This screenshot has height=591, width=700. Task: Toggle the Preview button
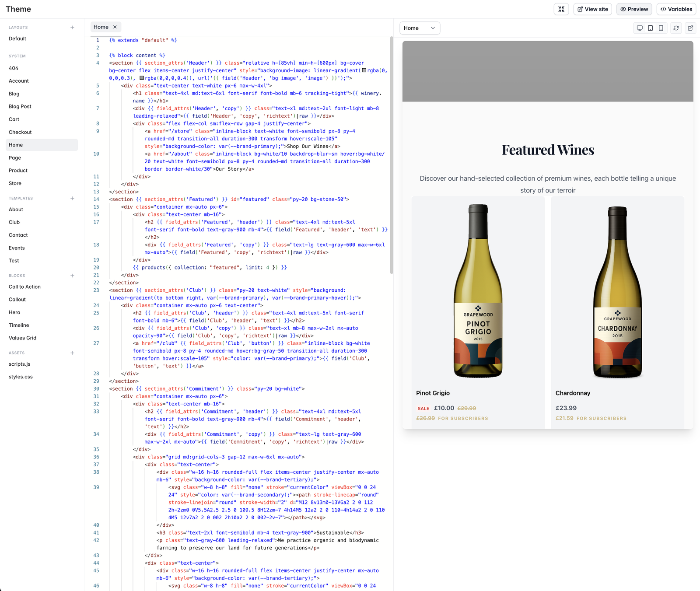[634, 9]
